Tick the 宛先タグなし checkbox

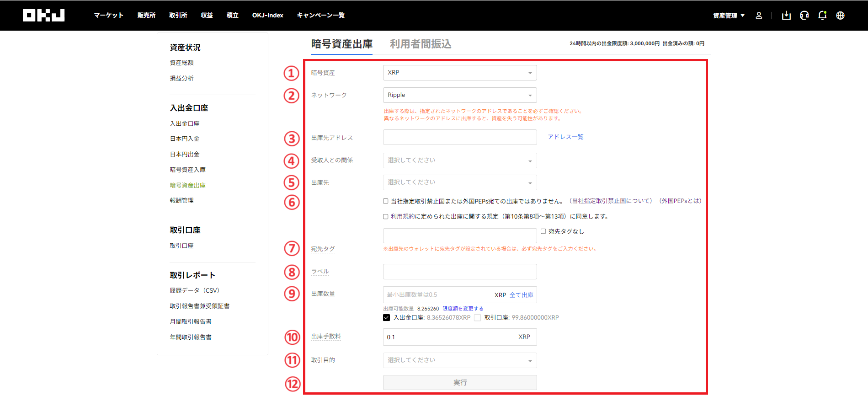click(543, 231)
